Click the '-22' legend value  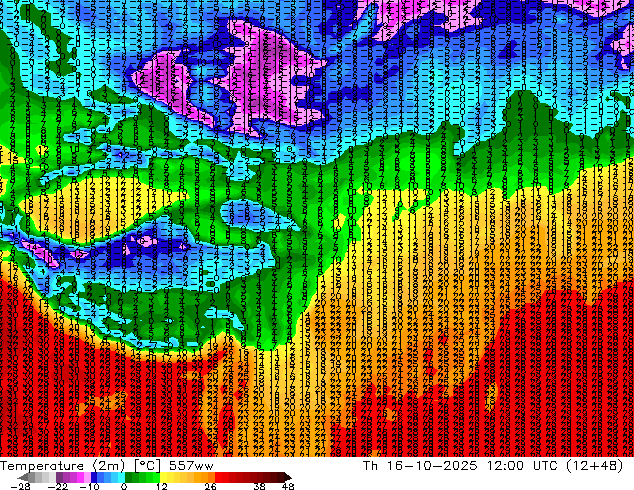[57, 486]
